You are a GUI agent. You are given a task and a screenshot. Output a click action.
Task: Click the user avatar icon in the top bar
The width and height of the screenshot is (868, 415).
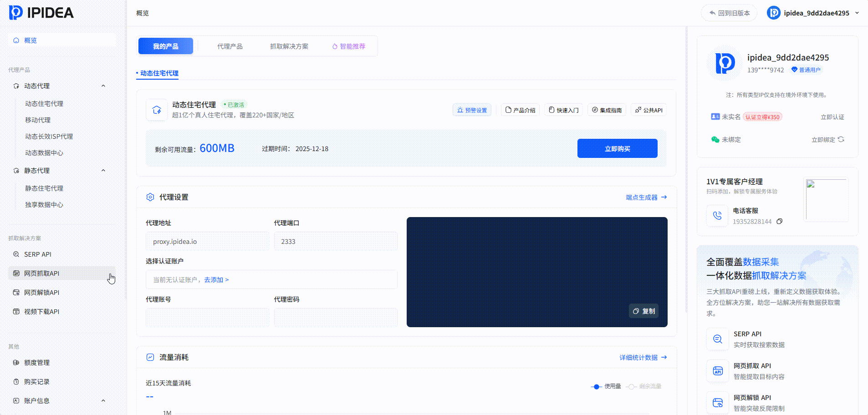click(x=774, y=13)
